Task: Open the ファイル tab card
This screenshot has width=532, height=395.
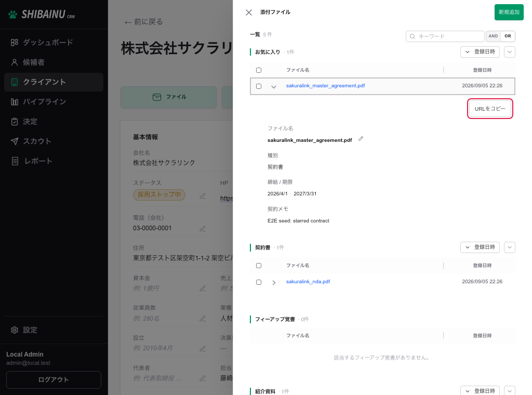Action: (169, 97)
